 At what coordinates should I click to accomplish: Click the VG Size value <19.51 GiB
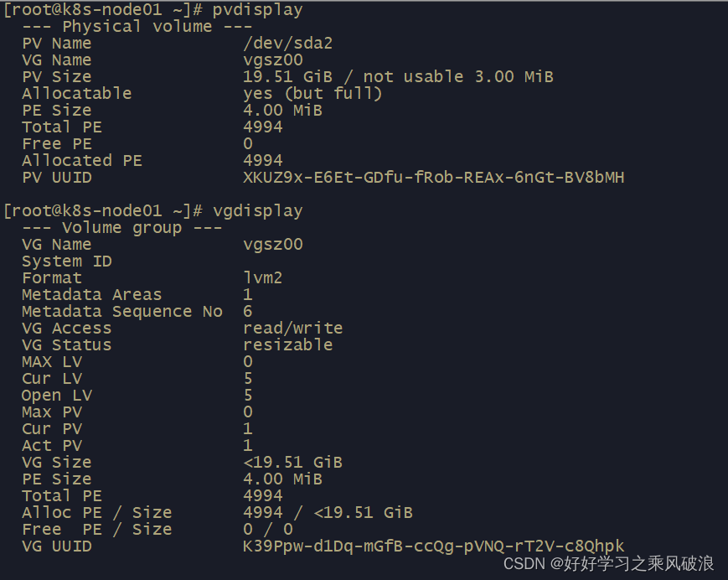tap(292, 463)
